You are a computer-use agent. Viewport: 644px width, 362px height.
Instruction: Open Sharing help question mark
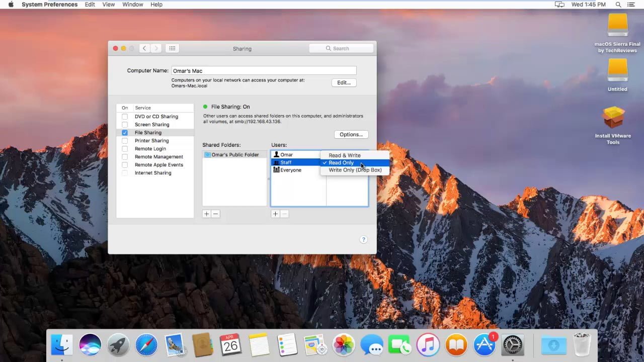coord(364,240)
